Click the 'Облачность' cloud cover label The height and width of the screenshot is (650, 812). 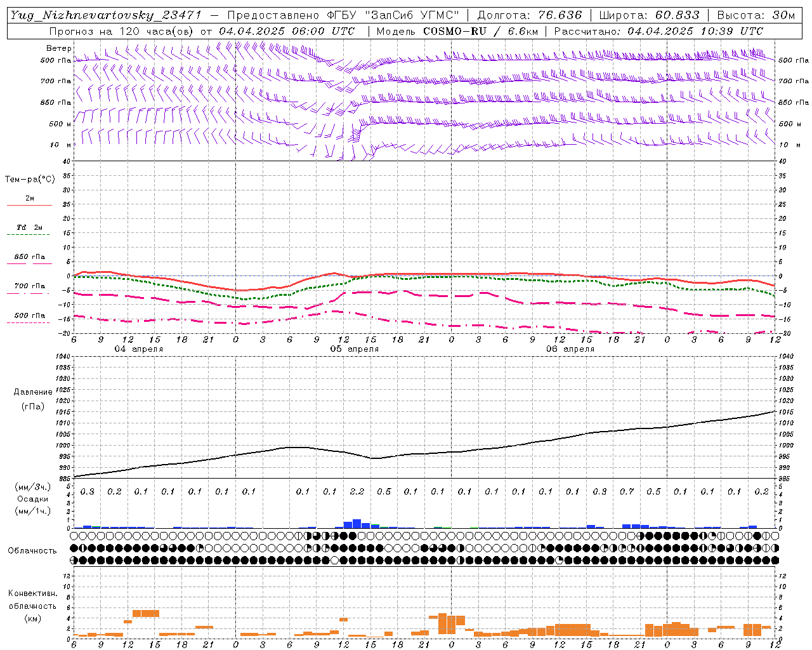point(32,551)
